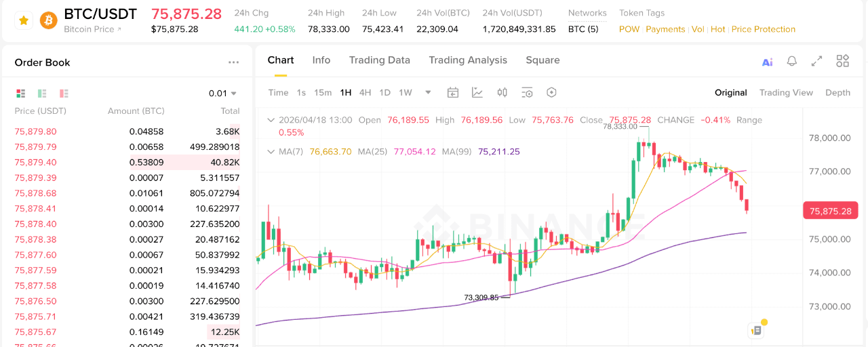Open the 0.01 price precision dropdown

point(223,94)
